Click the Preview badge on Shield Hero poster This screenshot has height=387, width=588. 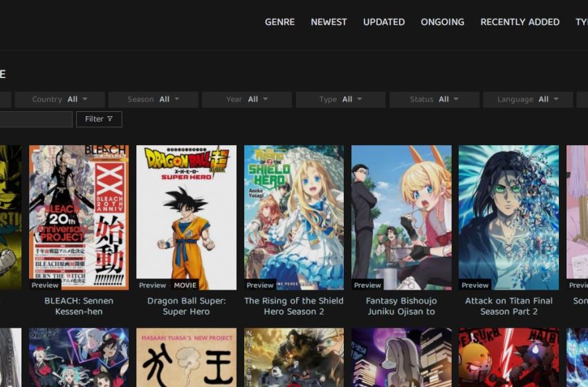[x=260, y=285]
